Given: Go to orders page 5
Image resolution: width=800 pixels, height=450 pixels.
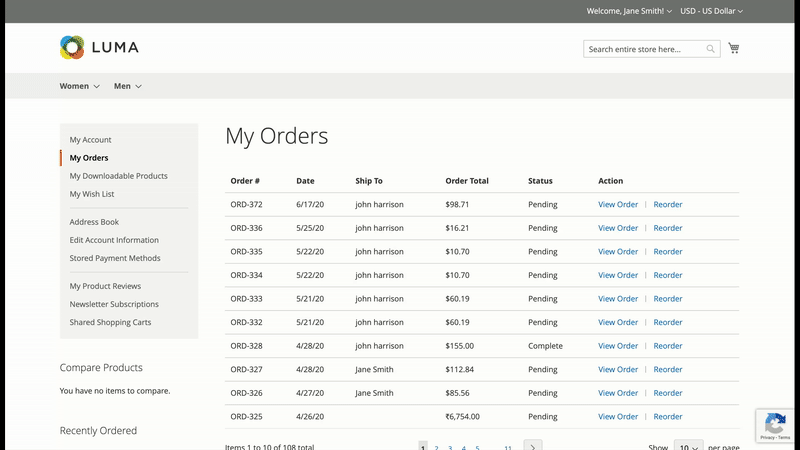Looking at the screenshot, I should 478,447.
